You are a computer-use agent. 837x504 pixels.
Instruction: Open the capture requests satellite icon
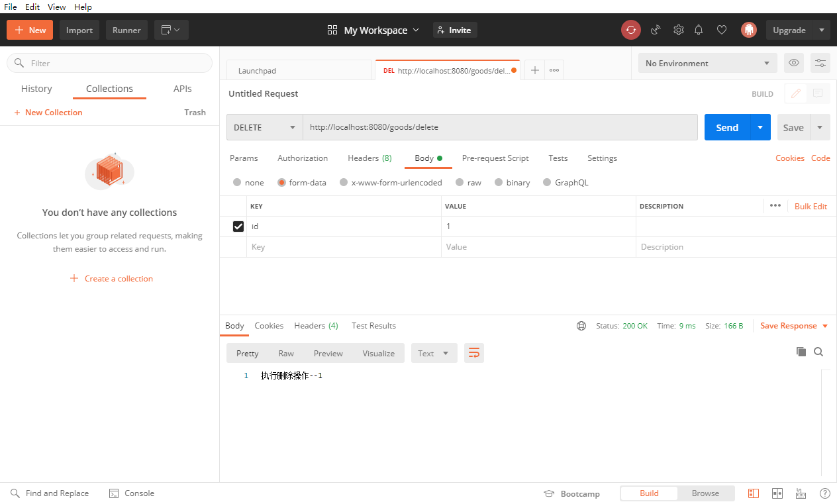(x=656, y=30)
